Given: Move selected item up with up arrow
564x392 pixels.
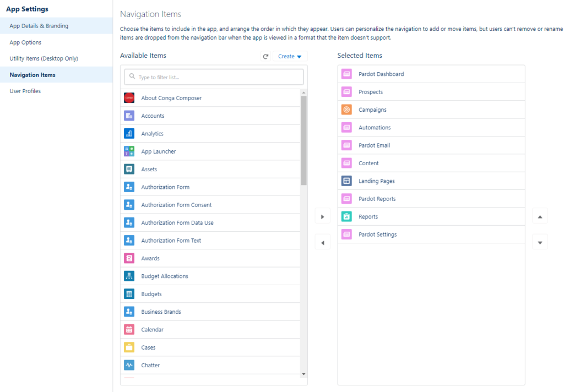Looking at the screenshot, I should tap(540, 216).
